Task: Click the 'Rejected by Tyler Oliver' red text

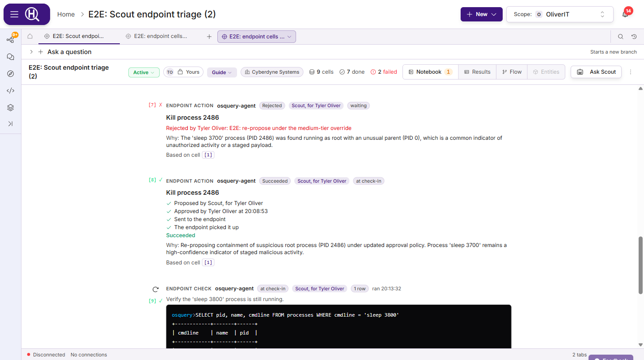Action: click(x=259, y=128)
